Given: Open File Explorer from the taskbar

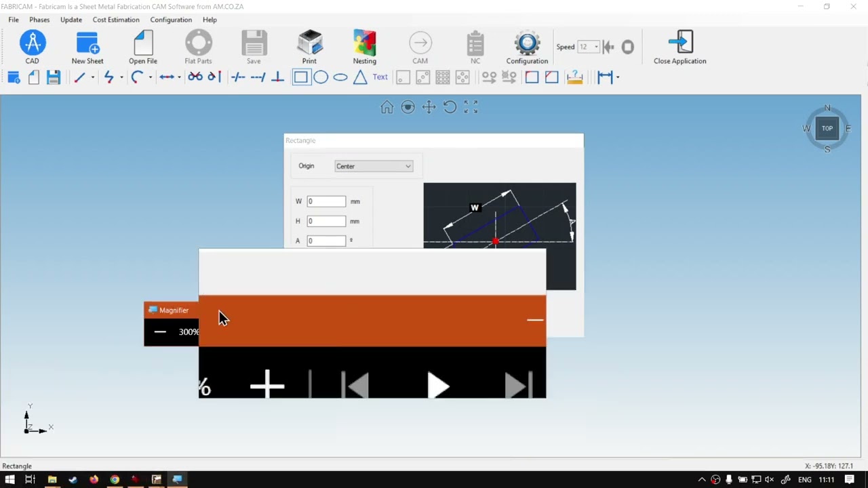Looking at the screenshot, I should [x=52, y=479].
